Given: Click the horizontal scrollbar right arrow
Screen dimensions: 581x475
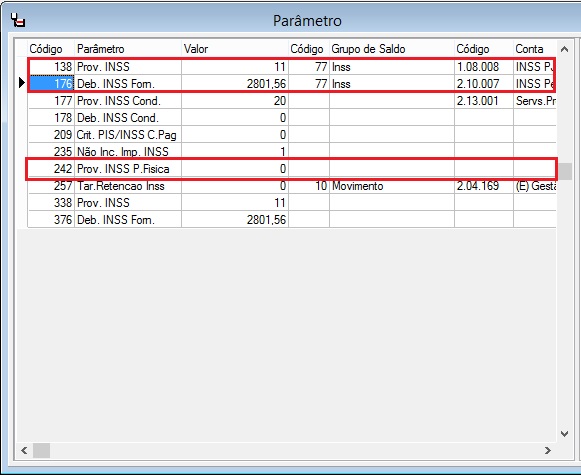Looking at the screenshot, I should [548, 451].
